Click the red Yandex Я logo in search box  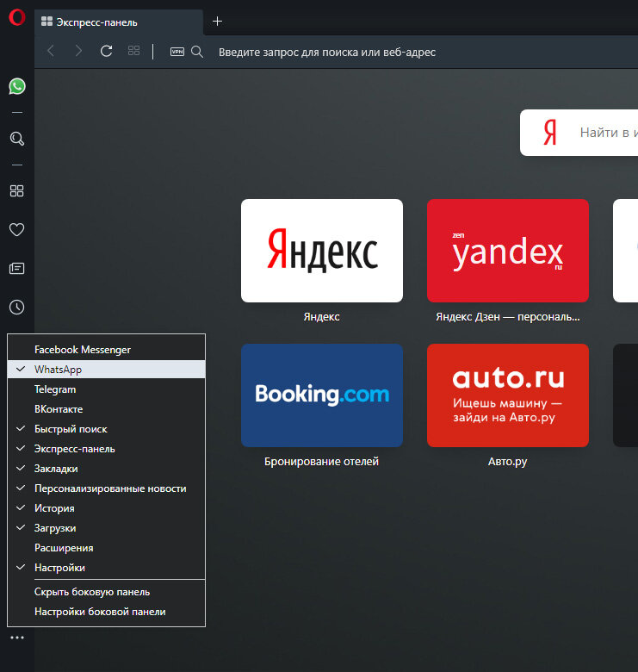[550, 133]
